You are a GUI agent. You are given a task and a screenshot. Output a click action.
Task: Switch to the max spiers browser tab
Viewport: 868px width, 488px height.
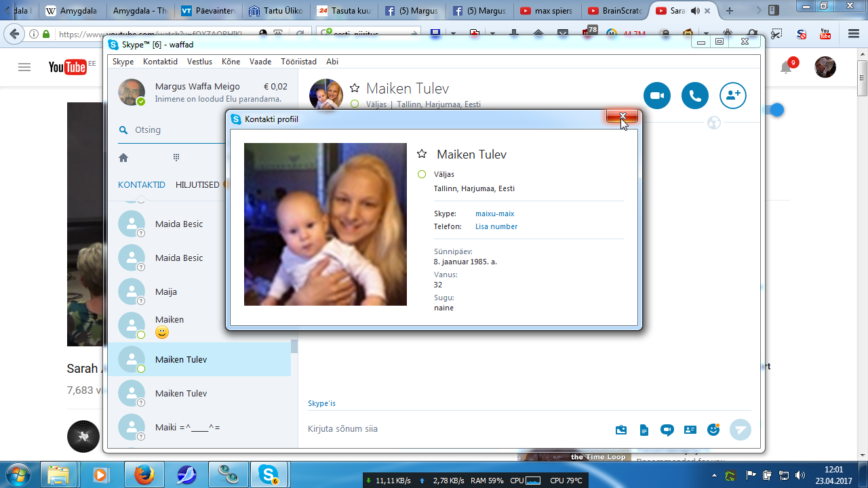547,11
